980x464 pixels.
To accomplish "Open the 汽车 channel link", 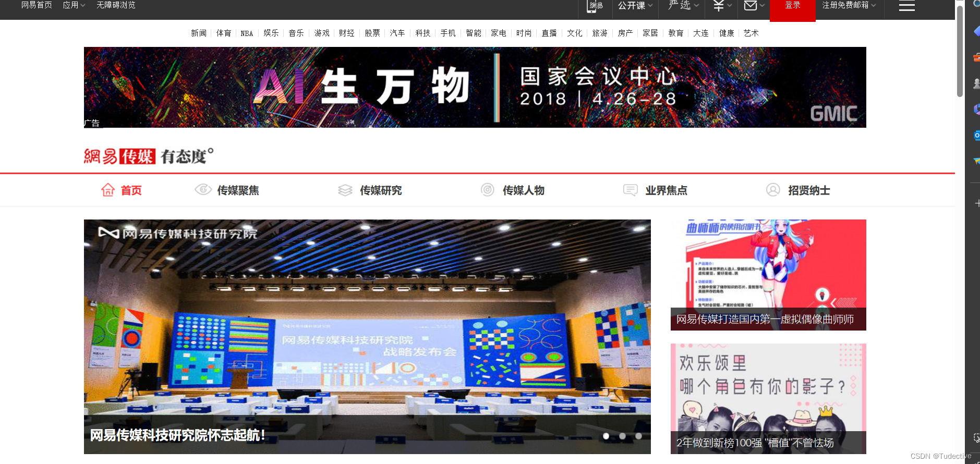I will pyautogui.click(x=397, y=33).
